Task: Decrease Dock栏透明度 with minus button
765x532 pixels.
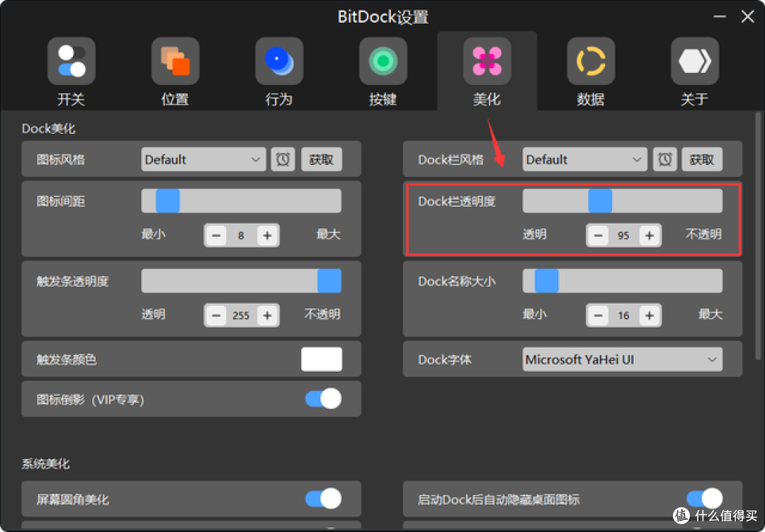Action: 598,235
